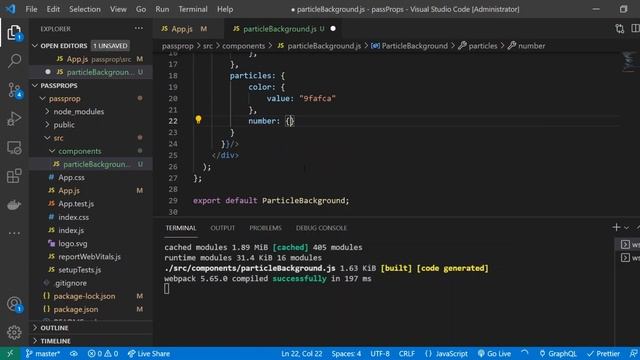Screen dimensions: 640x360
Task: Open Source Control view
Action: 14,90
